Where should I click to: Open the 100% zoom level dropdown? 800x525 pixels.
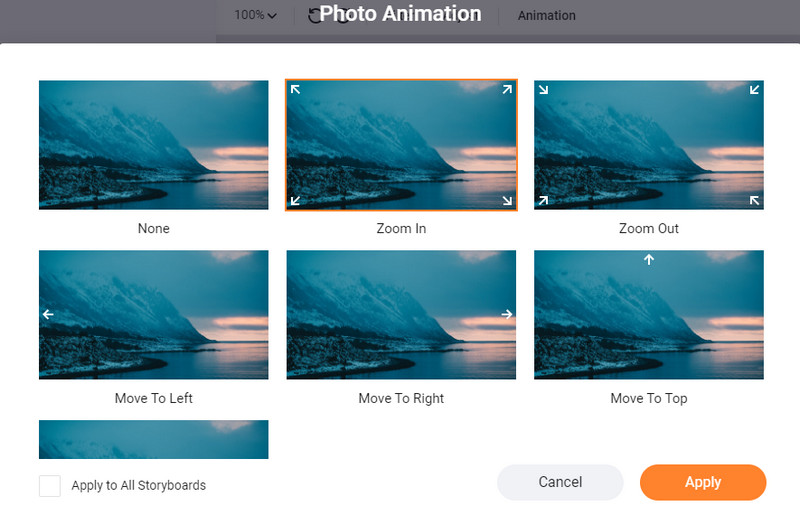255,15
